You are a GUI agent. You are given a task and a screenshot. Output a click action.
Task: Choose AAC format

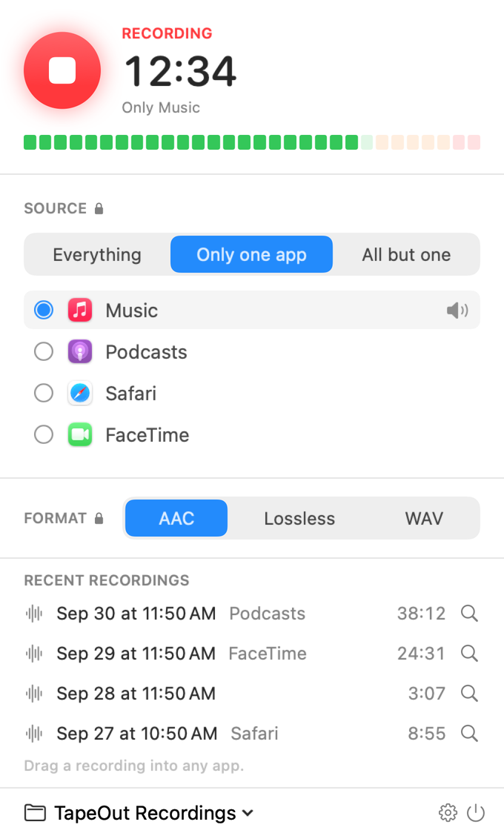(x=176, y=518)
